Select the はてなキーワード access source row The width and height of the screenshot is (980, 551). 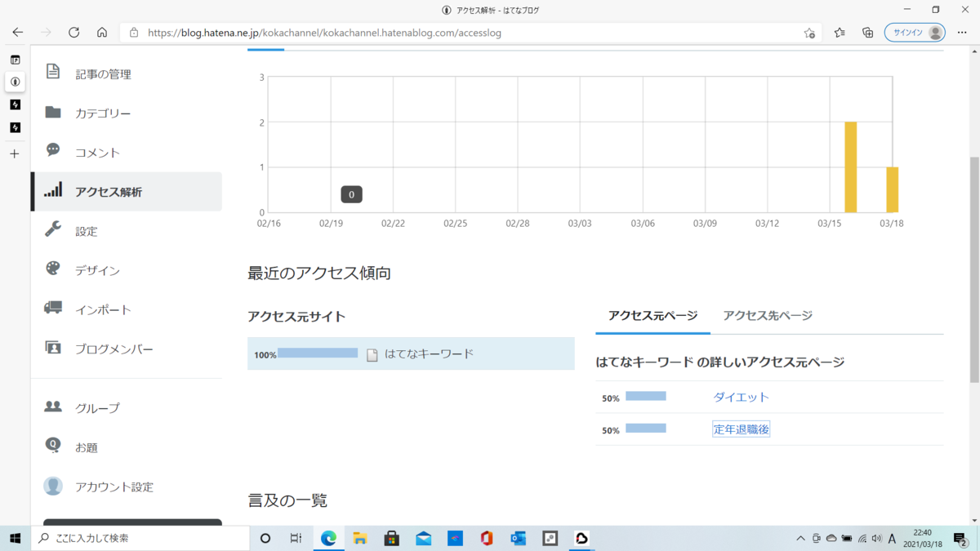411,354
